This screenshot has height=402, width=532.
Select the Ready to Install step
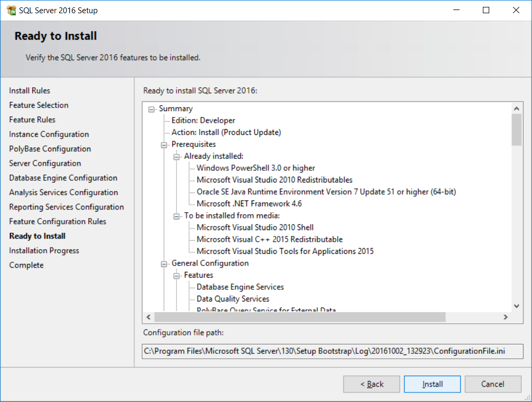click(x=38, y=236)
